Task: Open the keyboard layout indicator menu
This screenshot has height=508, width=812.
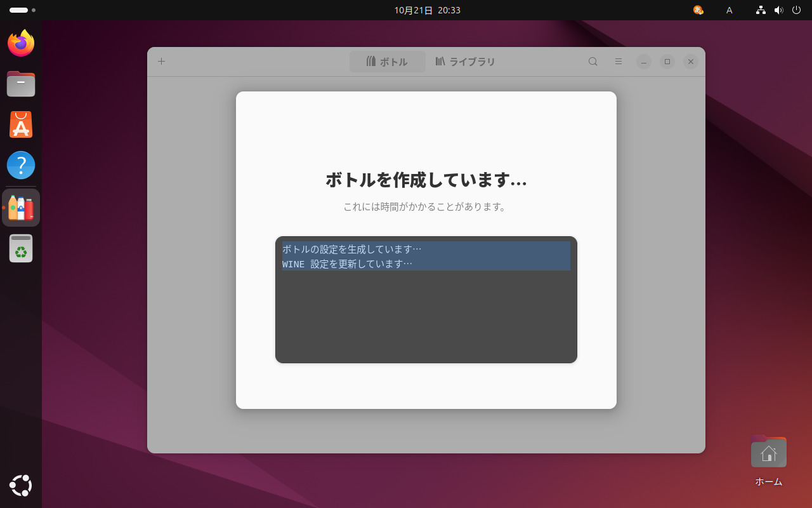Action: [729, 10]
